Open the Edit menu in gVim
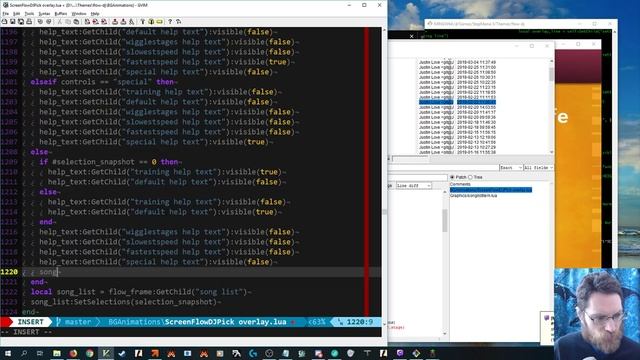The height and width of the screenshot is (360, 640). (x=16, y=14)
